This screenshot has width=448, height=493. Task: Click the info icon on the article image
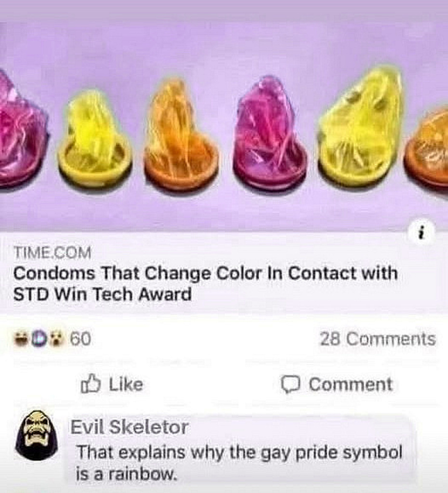[x=423, y=234]
